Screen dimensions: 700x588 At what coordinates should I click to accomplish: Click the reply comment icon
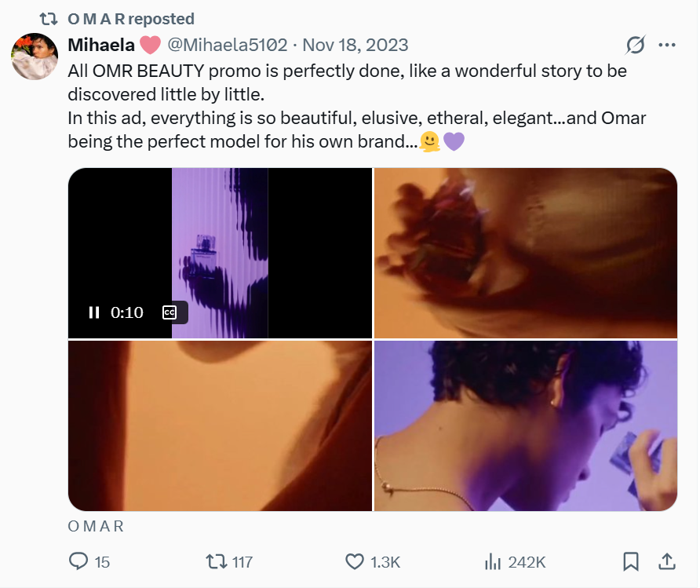(x=79, y=561)
